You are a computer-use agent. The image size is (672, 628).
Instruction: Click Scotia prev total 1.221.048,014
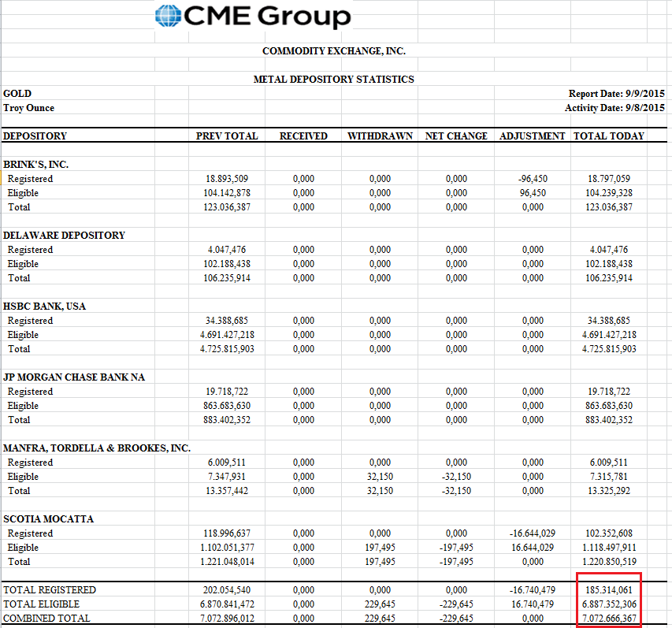(227, 562)
